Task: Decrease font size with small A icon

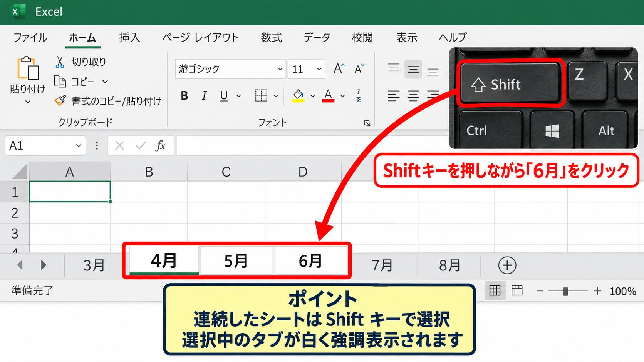Action: (x=359, y=69)
